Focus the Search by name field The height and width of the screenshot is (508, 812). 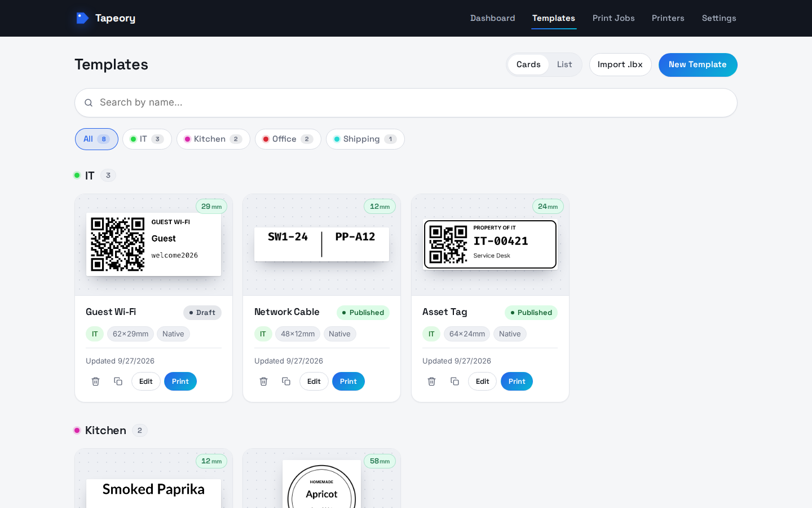(x=406, y=103)
